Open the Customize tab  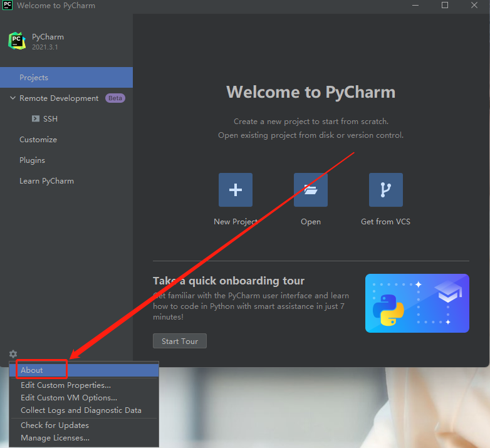38,140
